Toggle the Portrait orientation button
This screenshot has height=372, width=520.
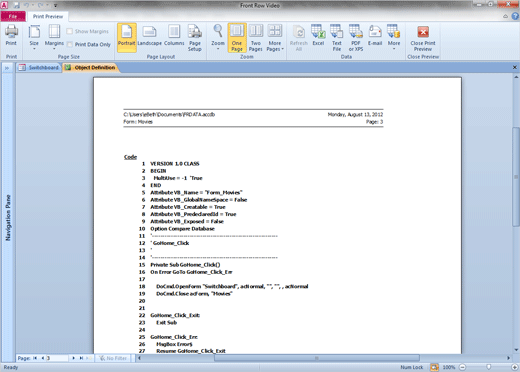pyautogui.click(x=127, y=37)
